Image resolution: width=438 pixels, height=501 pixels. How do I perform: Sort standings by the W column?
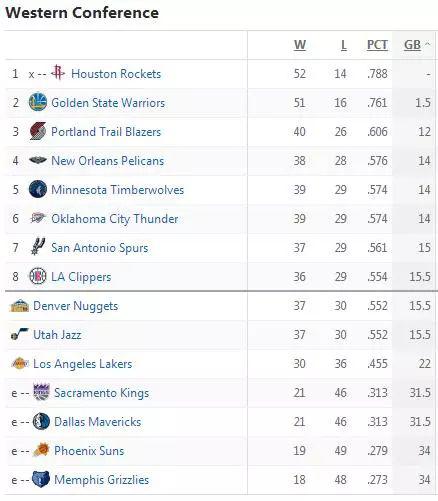pyautogui.click(x=300, y=45)
